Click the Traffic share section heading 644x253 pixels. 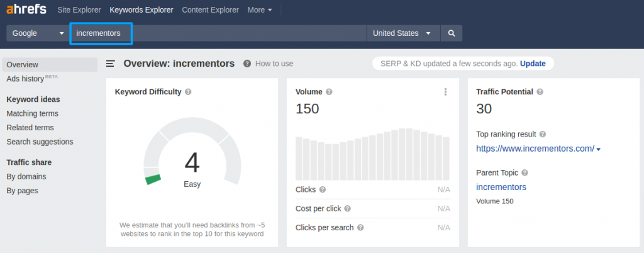click(x=29, y=162)
